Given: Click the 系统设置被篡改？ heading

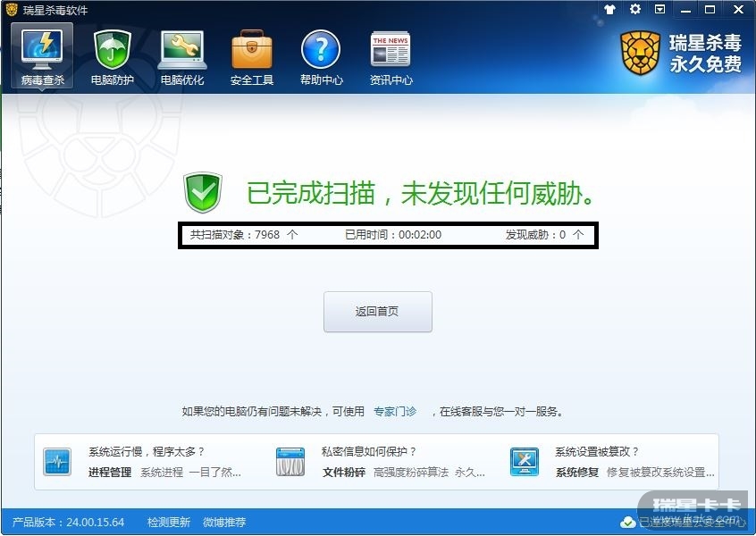Looking at the screenshot, I should point(597,452).
